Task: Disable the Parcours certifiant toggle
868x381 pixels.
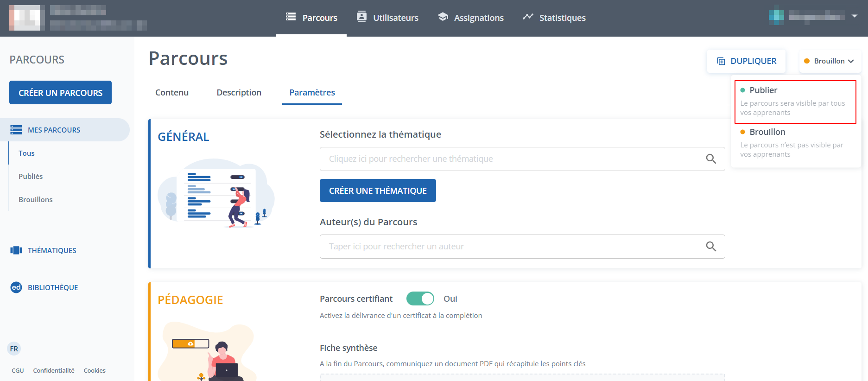Action: [420, 298]
